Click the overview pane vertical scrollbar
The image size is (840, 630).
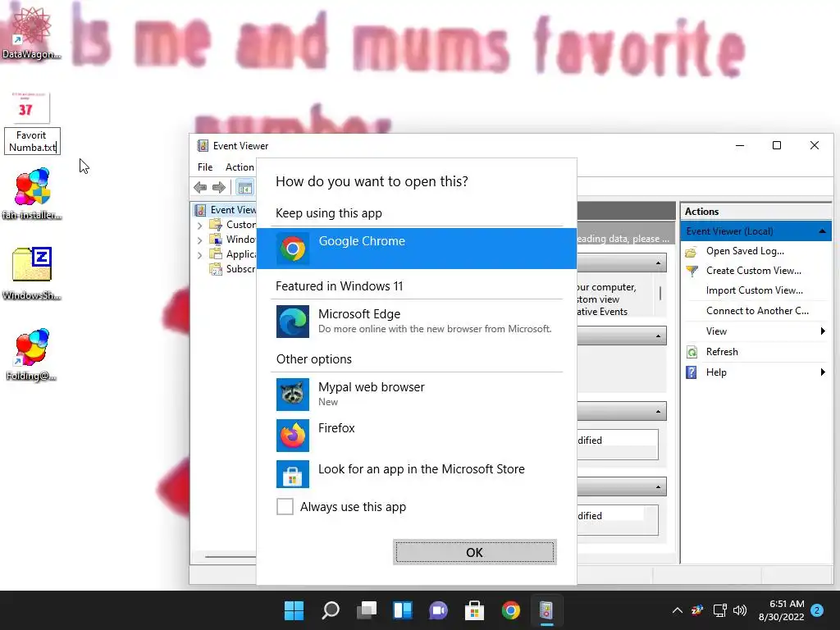[x=660, y=294]
